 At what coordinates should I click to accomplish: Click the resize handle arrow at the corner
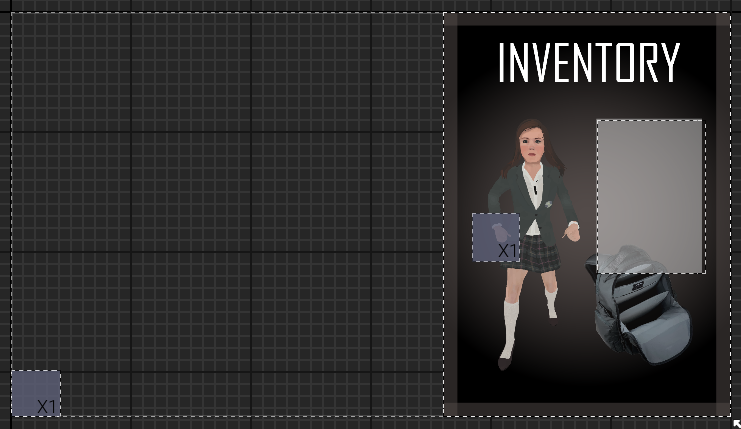736,423
